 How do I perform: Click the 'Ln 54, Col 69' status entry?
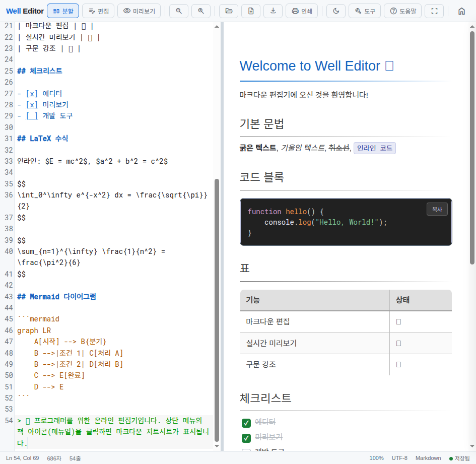pos(23,458)
